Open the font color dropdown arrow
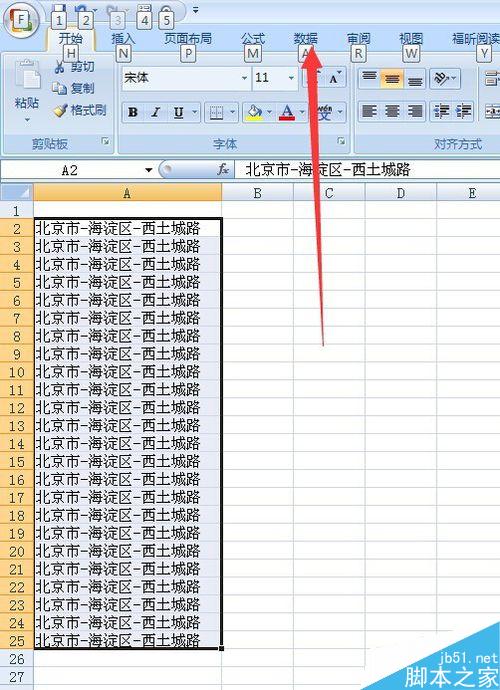The image size is (500, 690). point(302,113)
